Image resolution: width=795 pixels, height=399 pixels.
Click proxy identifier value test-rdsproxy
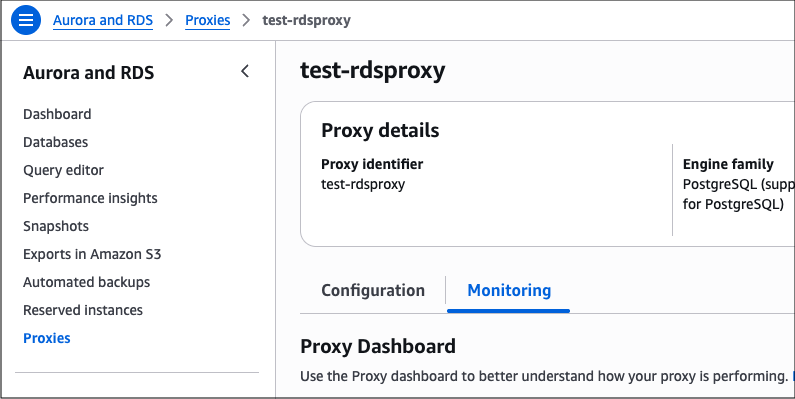click(x=363, y=184)
